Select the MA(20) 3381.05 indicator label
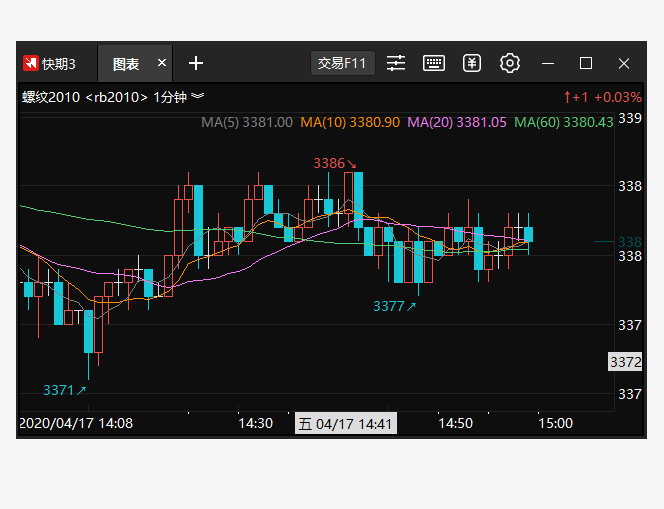This screenshot has width=664, height=509. pyautogui.click(x=457, y=123)
